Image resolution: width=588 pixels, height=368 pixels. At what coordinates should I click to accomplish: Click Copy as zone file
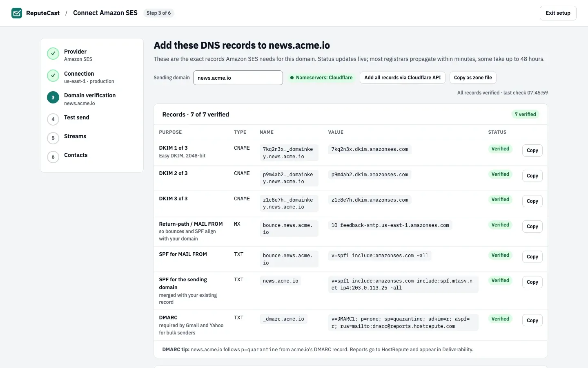point(473,78)
